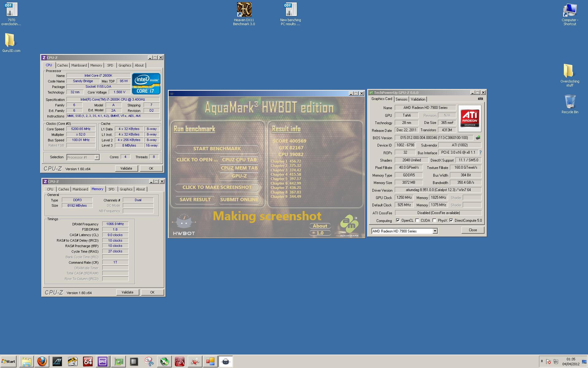This screenshot has height=368, width=588.
Task: Switch to Graphics tab in memory CPU-Z window
Action: 126,189
